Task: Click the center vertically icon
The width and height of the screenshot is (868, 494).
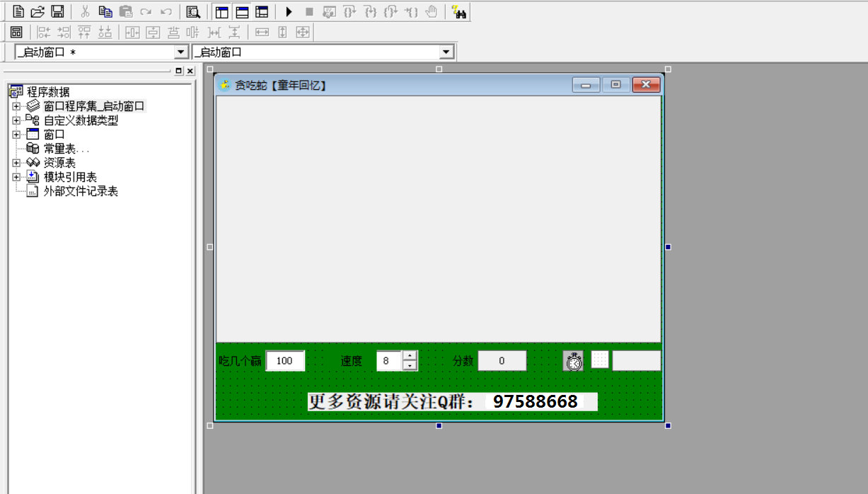Action: (153, 32)
